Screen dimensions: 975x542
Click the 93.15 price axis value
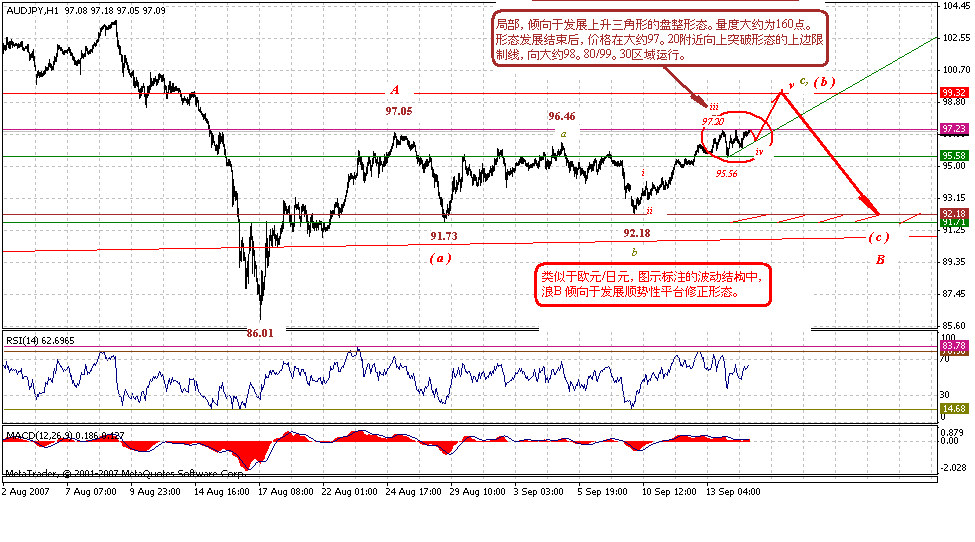click(954, 198)
